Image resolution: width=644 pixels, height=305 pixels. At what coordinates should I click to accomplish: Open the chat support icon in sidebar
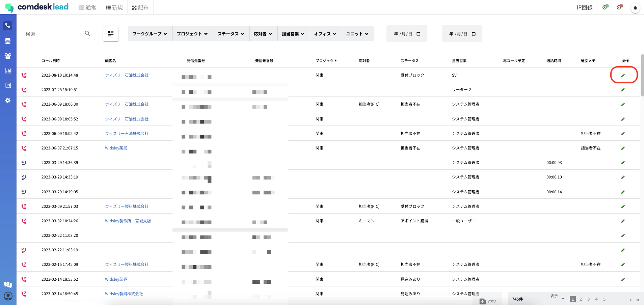point(8,284)
